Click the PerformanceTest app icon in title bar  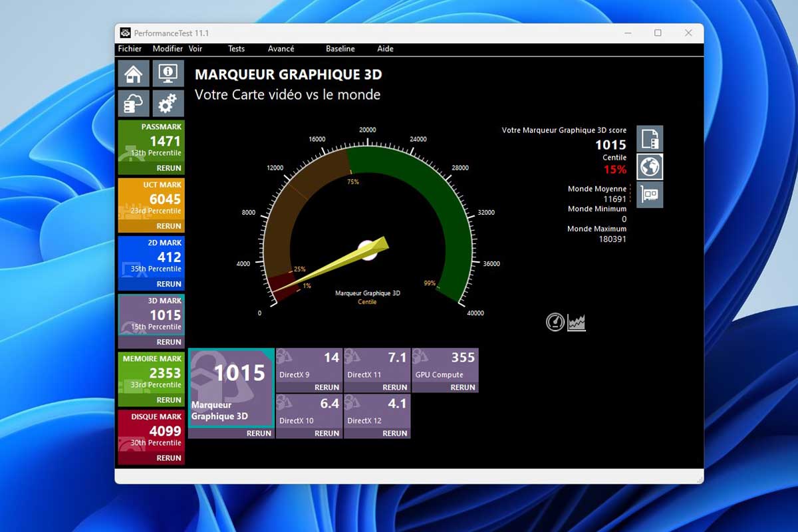pos(125,33)
